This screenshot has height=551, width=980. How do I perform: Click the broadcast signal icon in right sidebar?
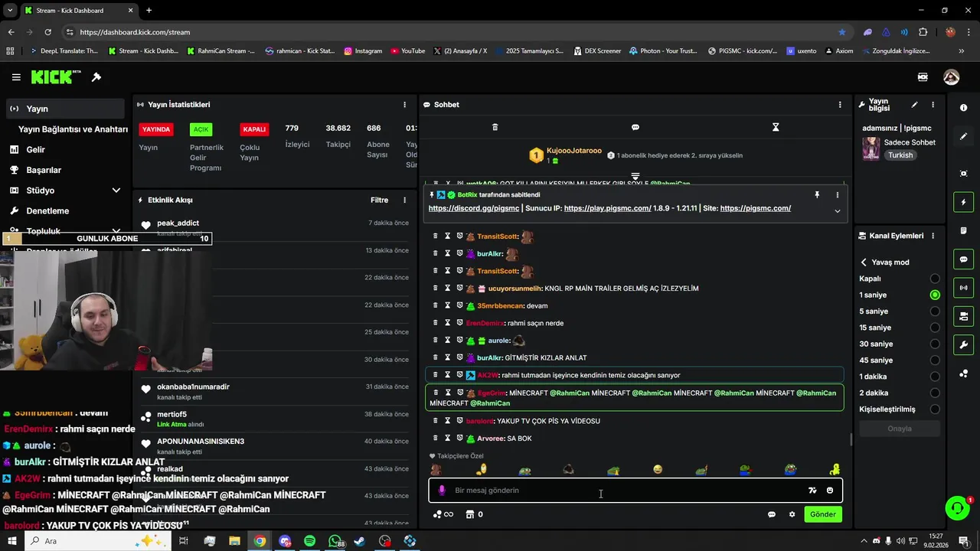point(963,288)
